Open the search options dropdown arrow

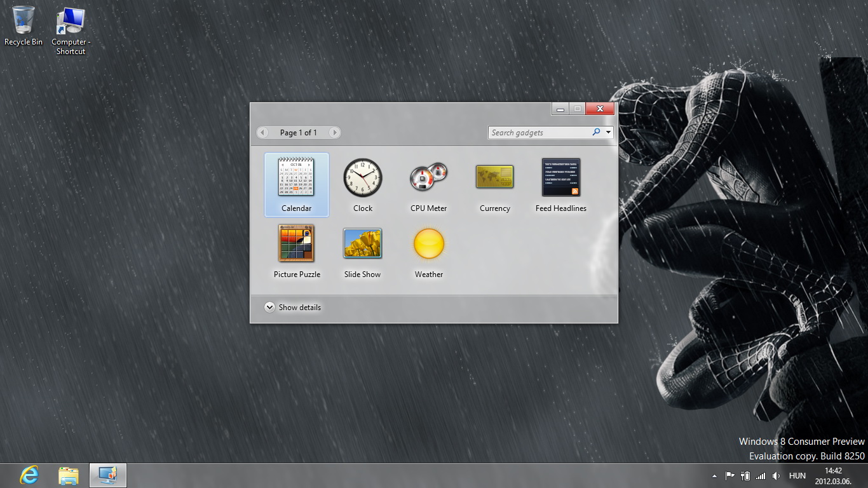[x=608, y=132]
